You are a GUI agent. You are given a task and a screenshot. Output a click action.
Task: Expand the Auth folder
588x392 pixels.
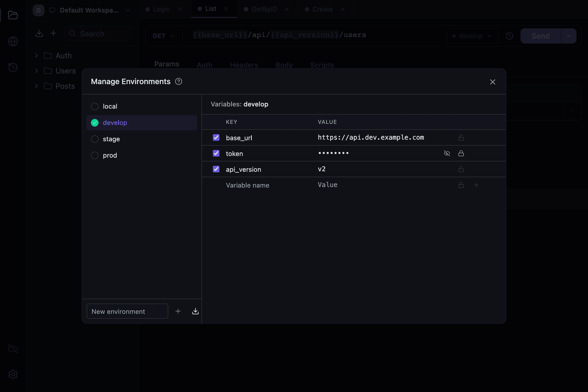click(x=36, y=56)
